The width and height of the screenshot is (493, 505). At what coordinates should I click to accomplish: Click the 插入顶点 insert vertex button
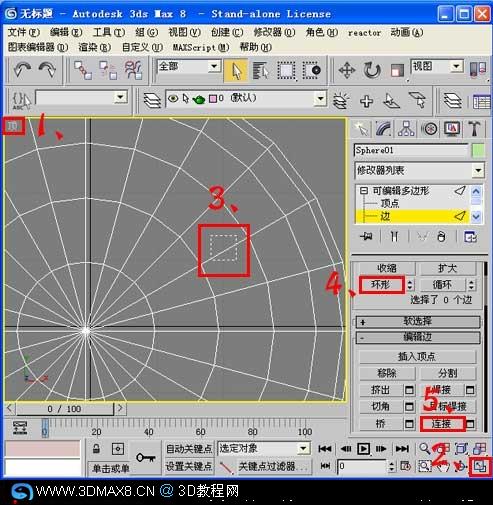click(417, 357)
